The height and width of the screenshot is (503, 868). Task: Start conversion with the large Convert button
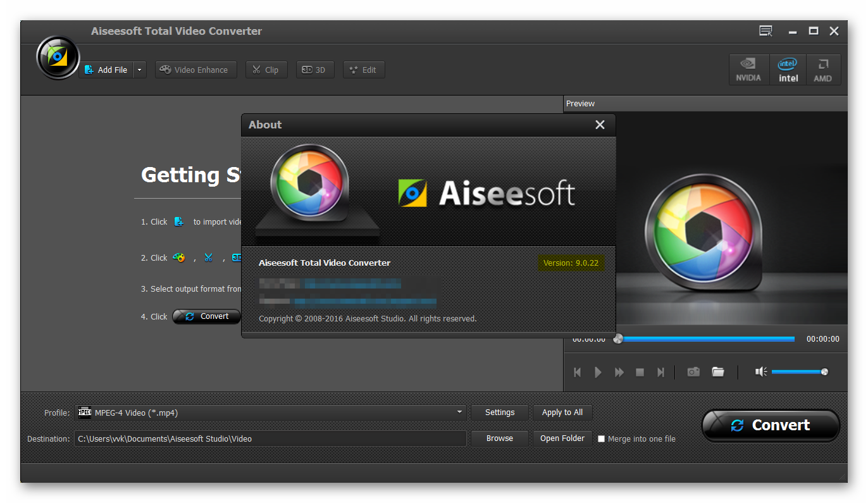pos(771,425)
